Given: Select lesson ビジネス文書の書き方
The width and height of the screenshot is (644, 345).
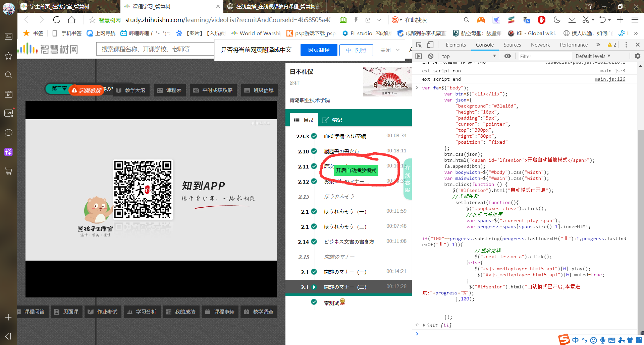Looking at the screenshot, I should coord(348,241).
